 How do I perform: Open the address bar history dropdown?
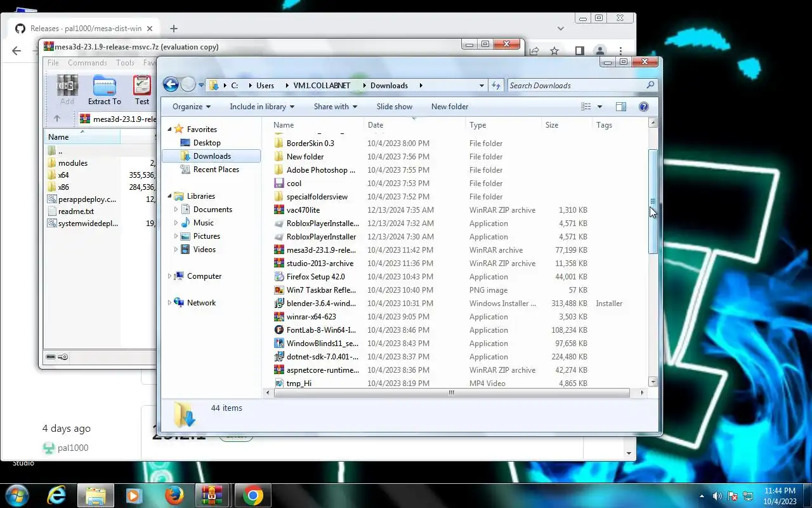click(x=481, y=85)
